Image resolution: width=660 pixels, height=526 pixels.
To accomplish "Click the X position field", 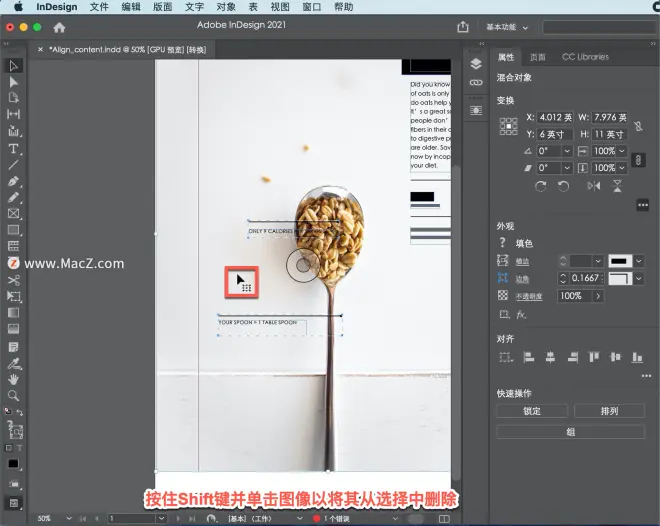I will (x=556, y=117).
